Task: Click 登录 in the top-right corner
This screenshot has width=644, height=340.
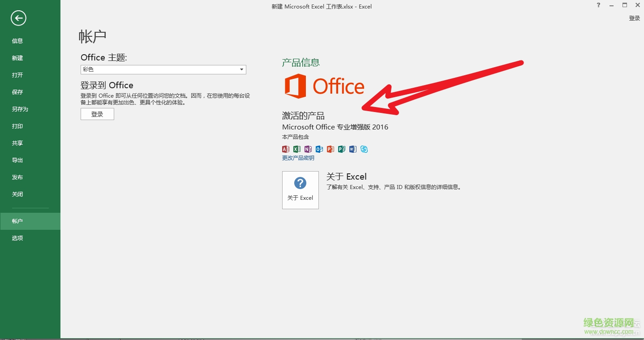Action: coord(635,18)
